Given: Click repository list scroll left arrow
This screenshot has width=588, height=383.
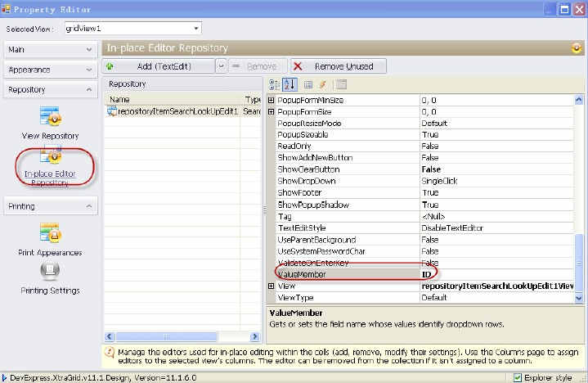Looking at the screenshot, I should point(110,336).
